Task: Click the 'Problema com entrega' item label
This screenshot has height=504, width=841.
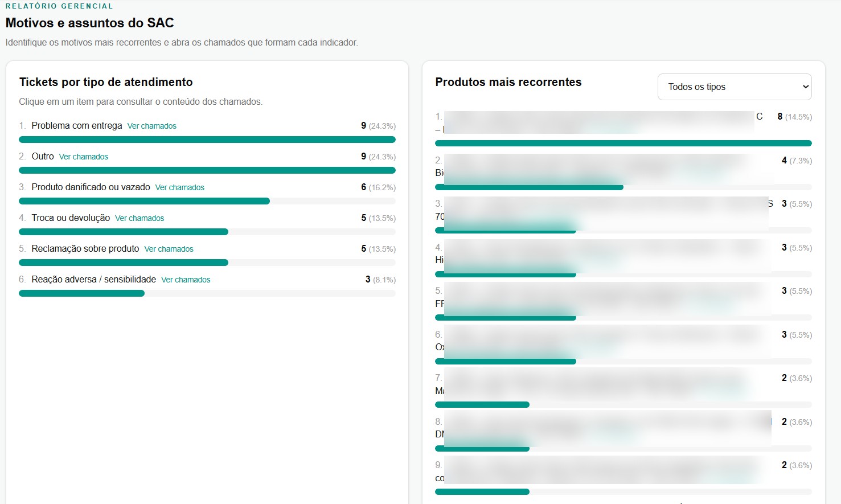Action: coord(77,125)
